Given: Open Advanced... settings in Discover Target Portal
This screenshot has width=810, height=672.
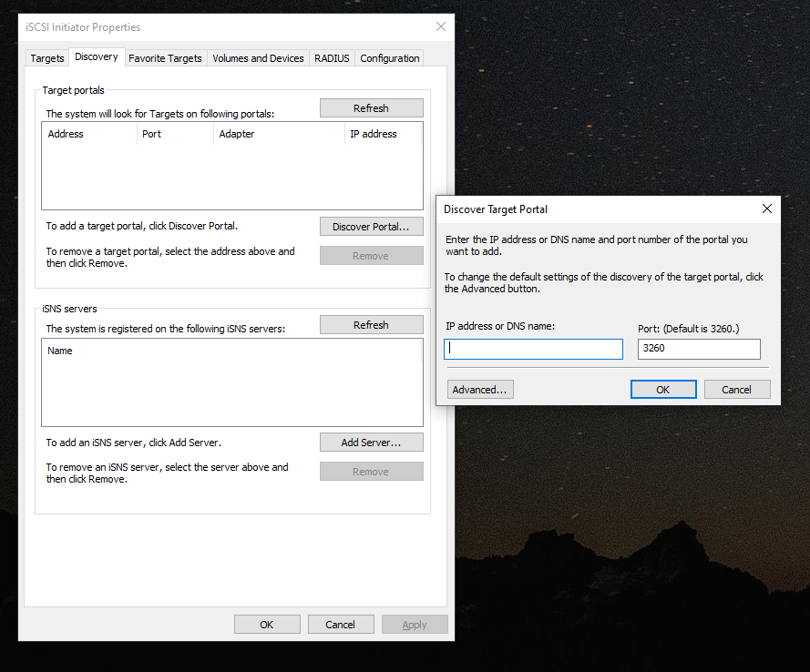Looking at the screenshot, I should (480, 390).
